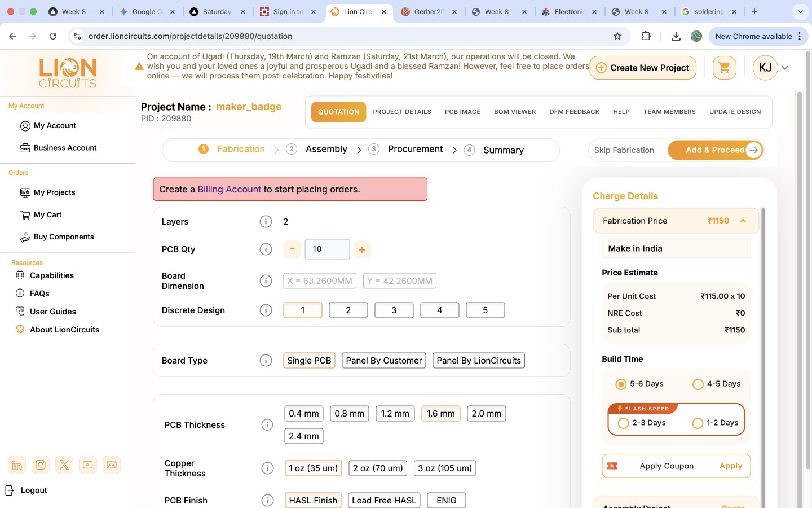
Task: Open the Billing Account link
Action: (228, 189)
